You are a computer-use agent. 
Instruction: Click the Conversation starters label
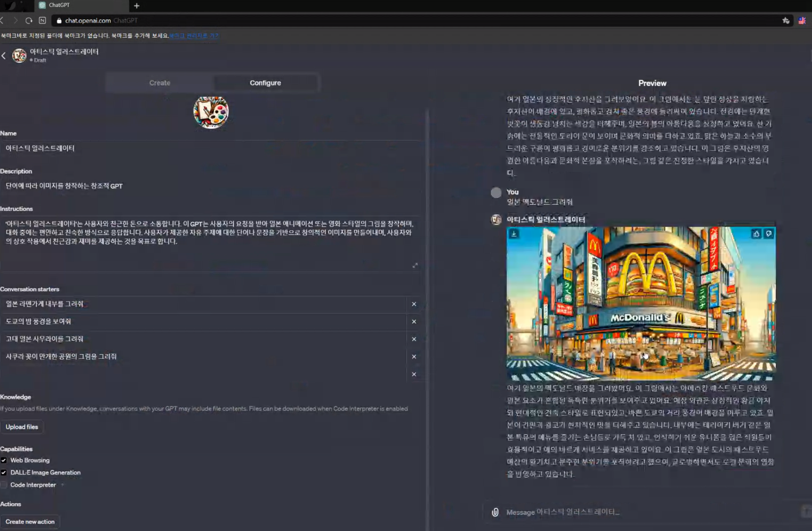30,289
